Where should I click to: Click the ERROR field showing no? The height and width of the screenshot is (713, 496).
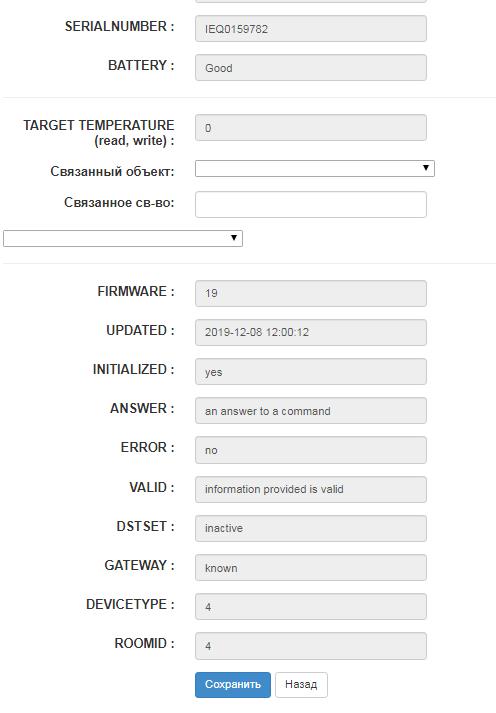311,450
